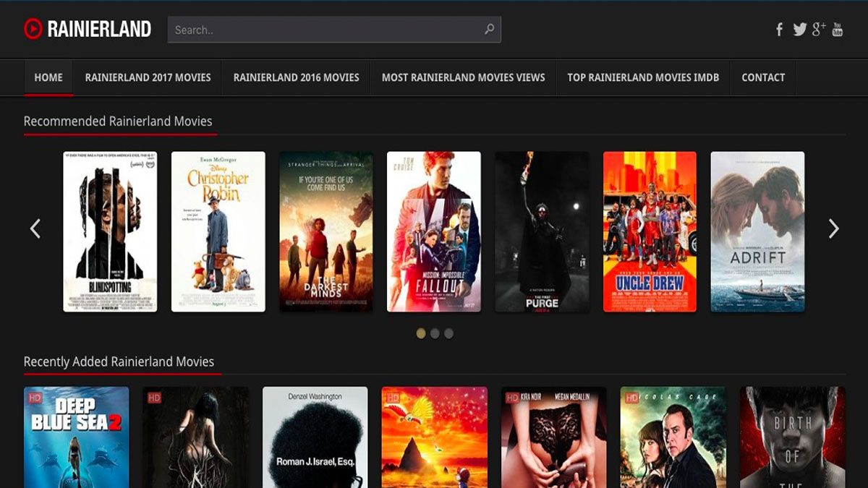Click the HD badge on Deep Blue Sea 2
Viewport: 868px width, 488px height.
35,397
